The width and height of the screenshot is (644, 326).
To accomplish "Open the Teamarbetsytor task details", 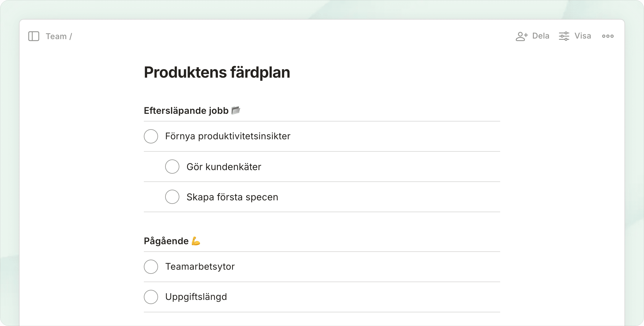I will (200, 267).
